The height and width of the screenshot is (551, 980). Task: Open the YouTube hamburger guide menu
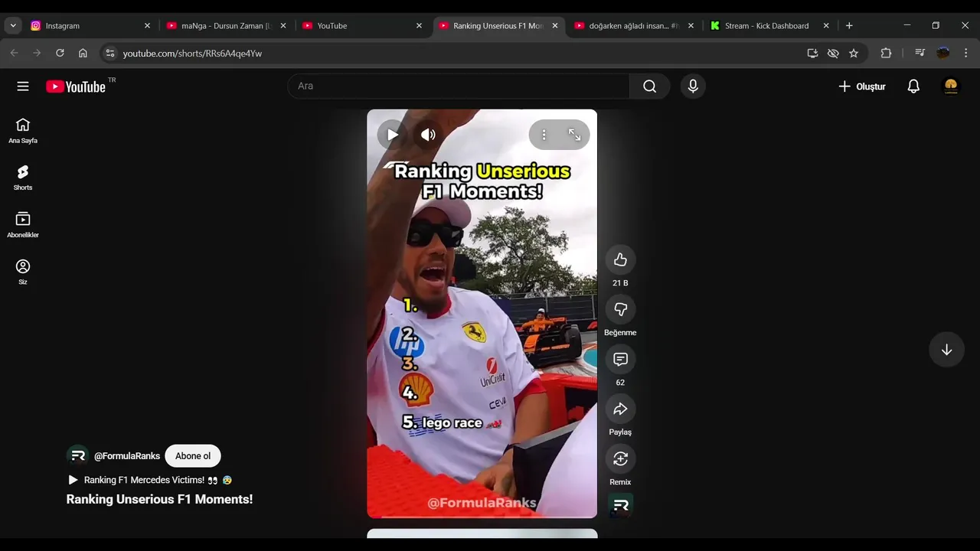tap(23, 86)
